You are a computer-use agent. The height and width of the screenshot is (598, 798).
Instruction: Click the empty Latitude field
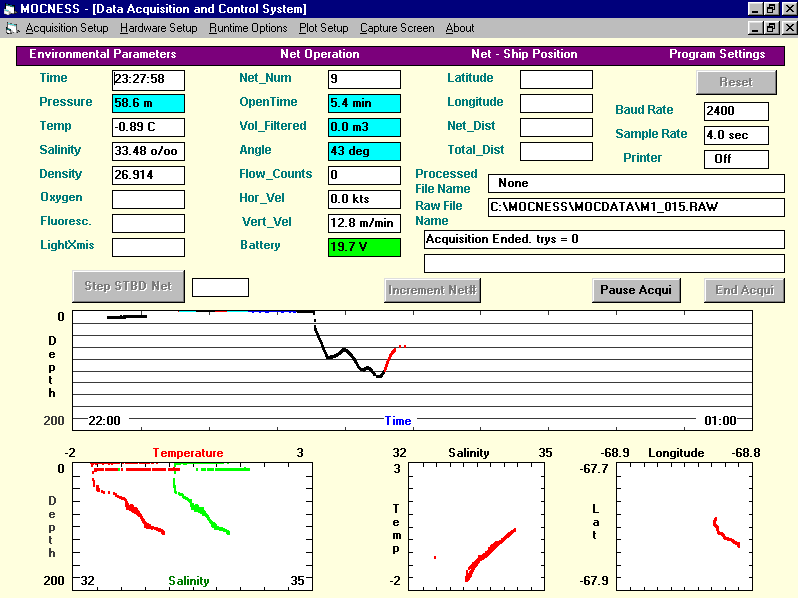(556, 79)
